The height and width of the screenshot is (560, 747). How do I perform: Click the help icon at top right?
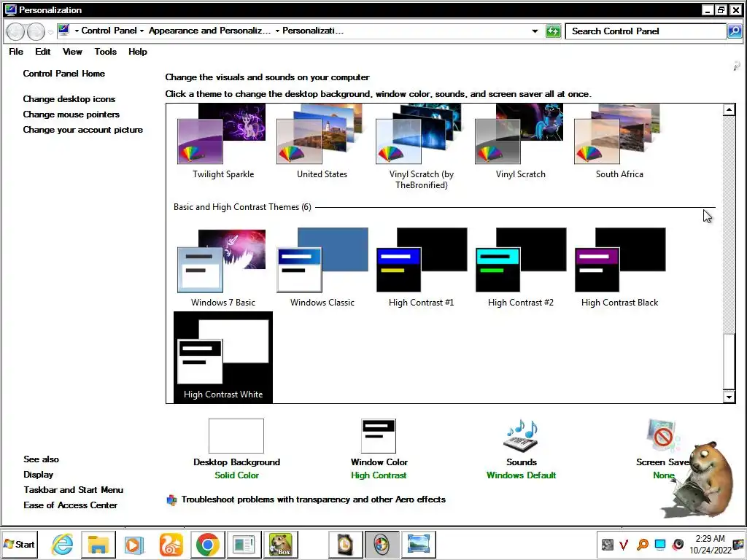point(737,66)
